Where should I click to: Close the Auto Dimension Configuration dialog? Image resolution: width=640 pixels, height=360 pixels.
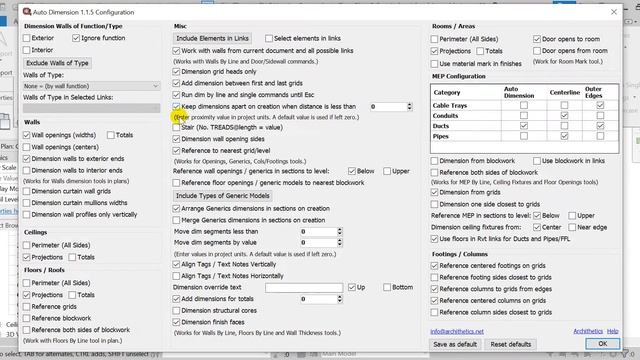pos(613,12)
